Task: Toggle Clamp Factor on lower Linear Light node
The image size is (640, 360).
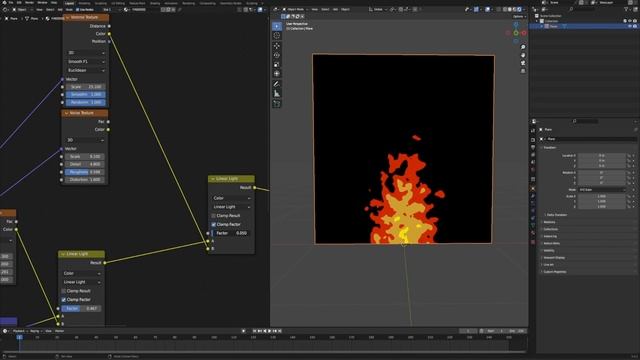Action: pos(64,300)
